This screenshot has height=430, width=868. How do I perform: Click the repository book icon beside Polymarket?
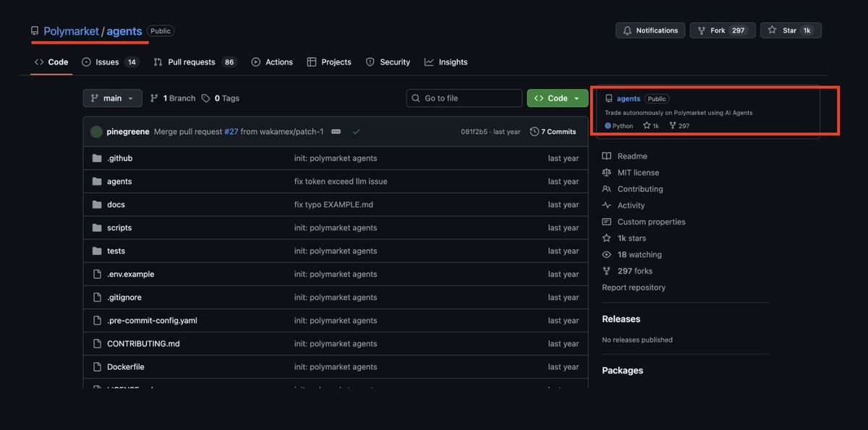[x=35, y=31]
